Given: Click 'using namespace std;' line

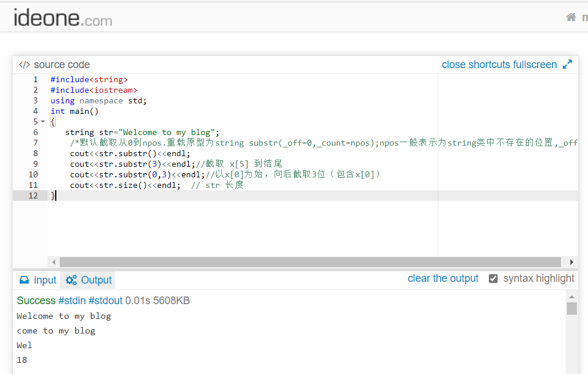Looking at the screenshot, I should (x=99, y=100).
